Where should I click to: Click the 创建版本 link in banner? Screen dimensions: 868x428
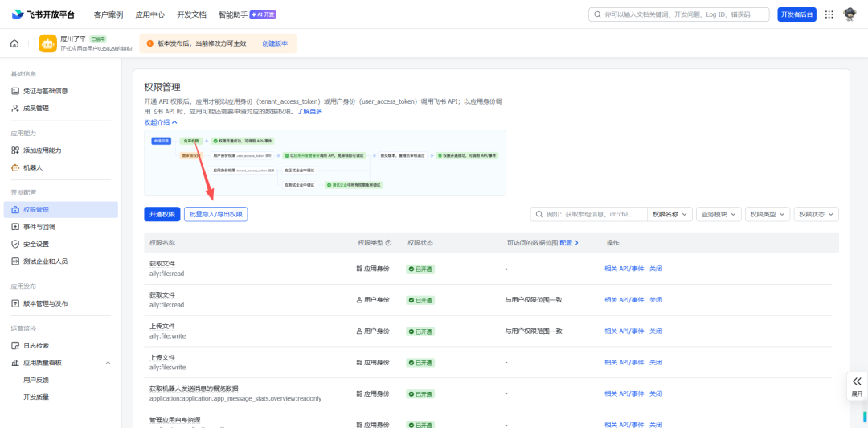pyautogui.click(x=275, y=43)
